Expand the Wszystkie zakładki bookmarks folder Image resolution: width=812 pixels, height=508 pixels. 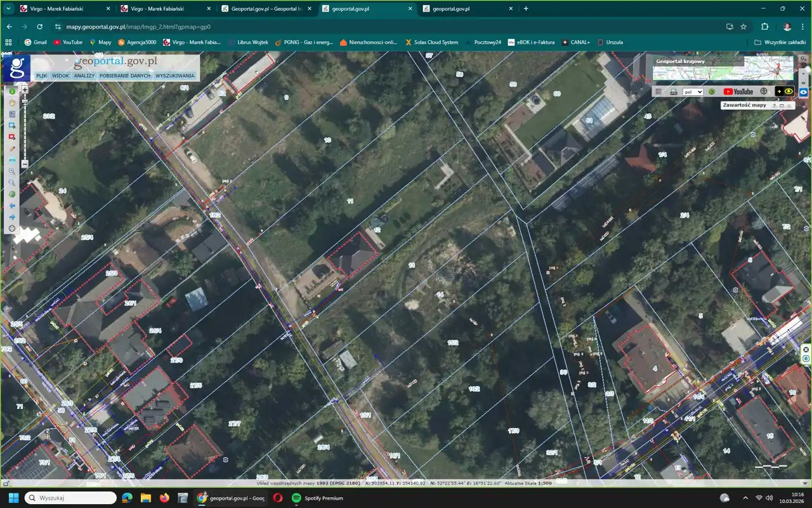tap(780, 42)
